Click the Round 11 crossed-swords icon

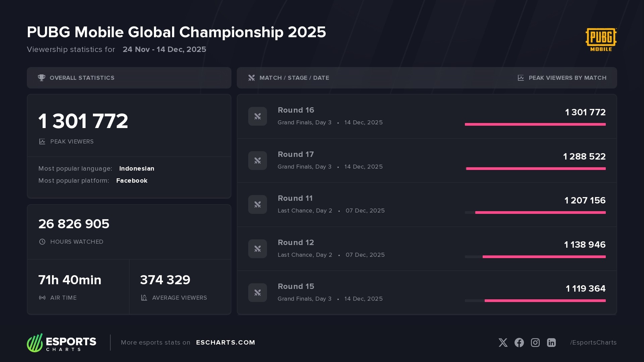[258, 204]
